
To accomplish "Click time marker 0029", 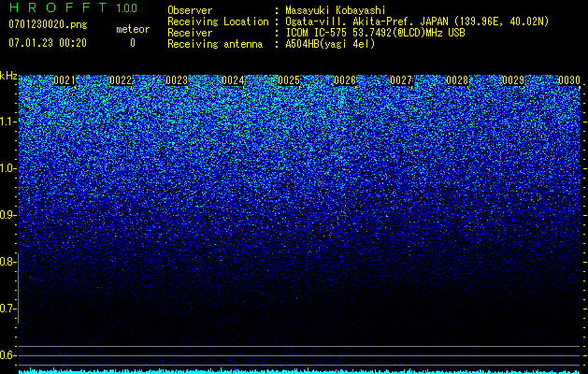I will (x=513, y=80).
